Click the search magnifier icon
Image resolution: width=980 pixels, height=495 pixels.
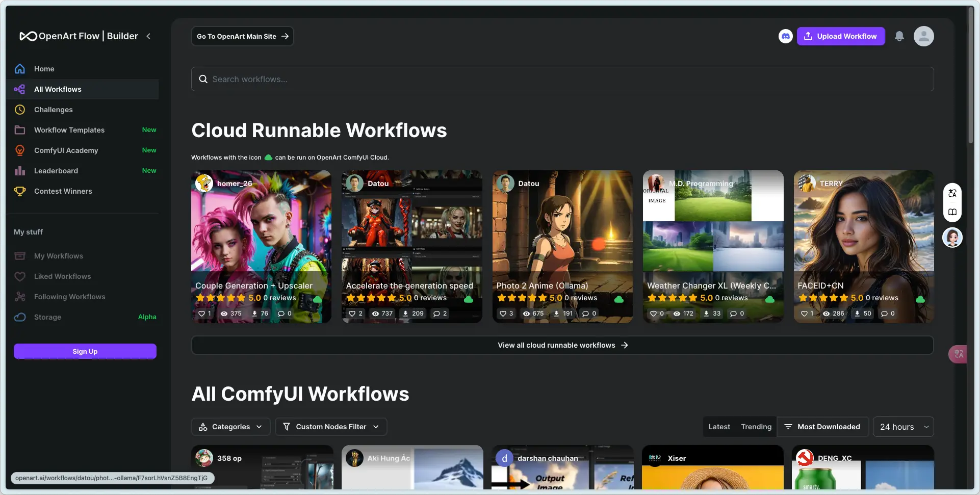[x=203, y=79]
